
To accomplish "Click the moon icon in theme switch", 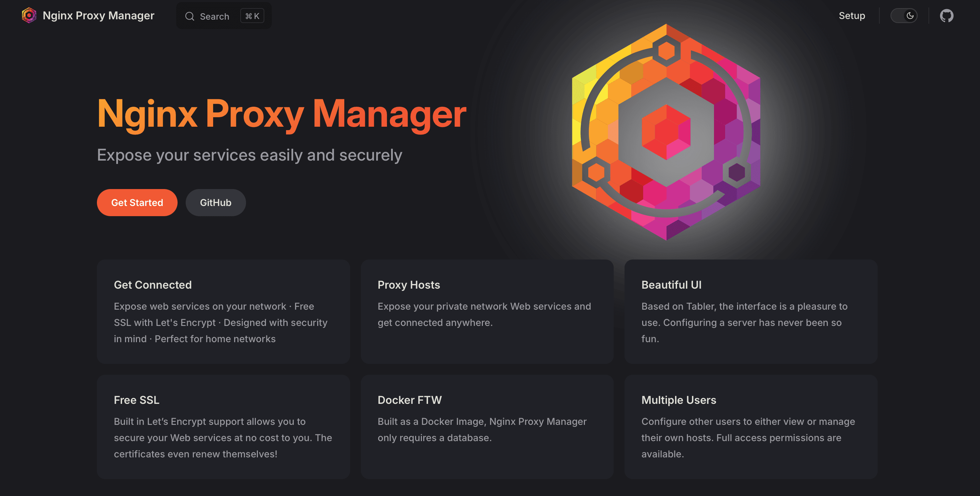I will click(x=910, y=16).
